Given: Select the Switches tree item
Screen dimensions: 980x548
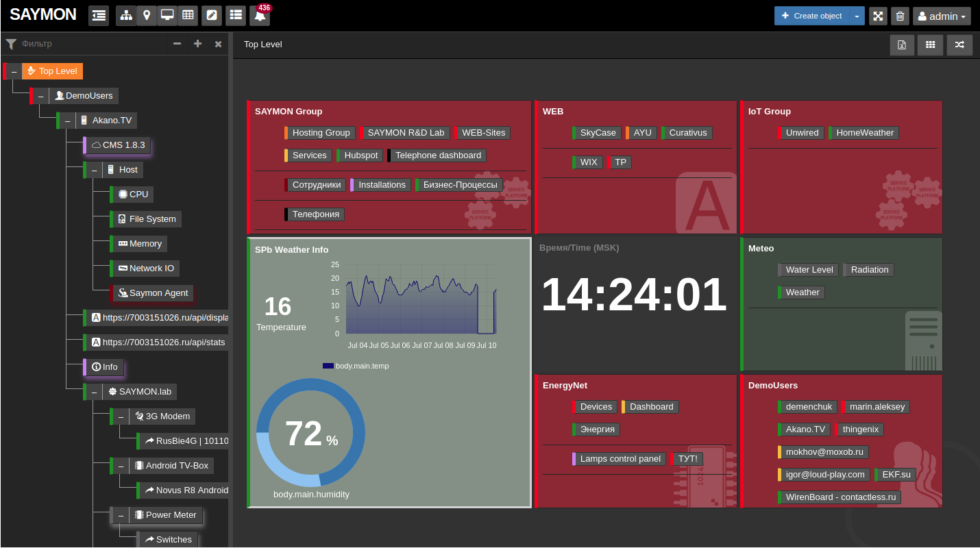Looking at the screenshot, I should pyautogui.click(x=169, y=540).
